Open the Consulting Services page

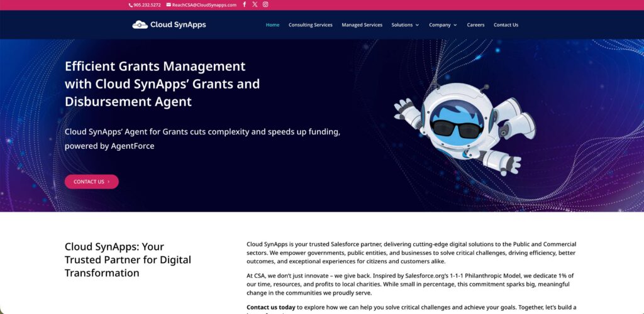(x=311, y=25)
